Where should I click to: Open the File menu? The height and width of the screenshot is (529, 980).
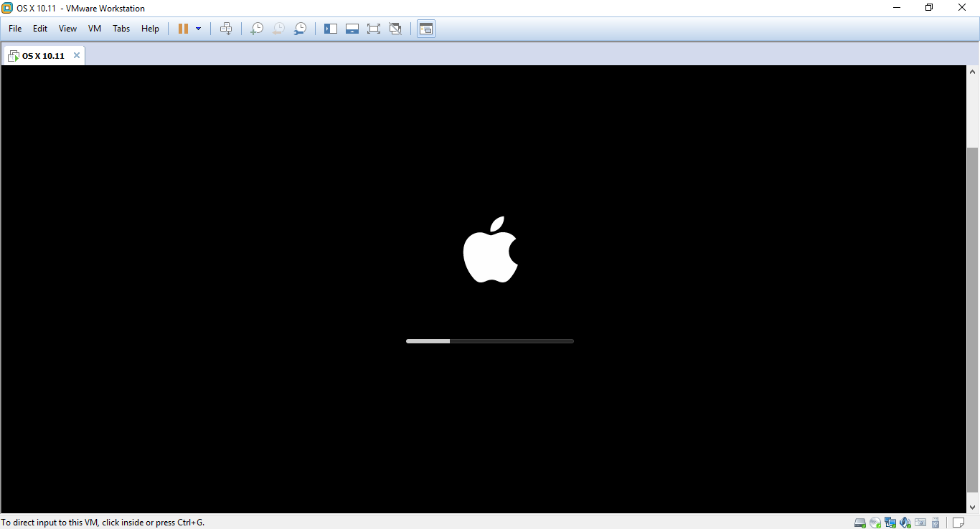click(15, 29)
